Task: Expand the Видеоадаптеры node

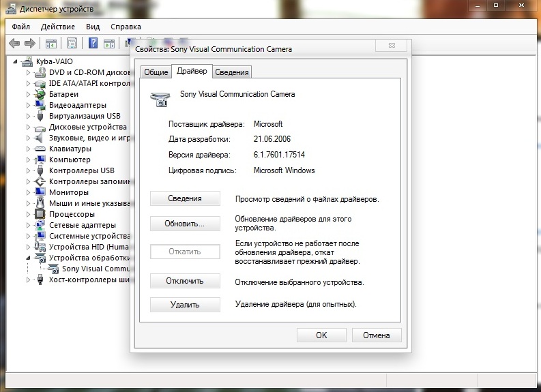Action: point(28,105)
